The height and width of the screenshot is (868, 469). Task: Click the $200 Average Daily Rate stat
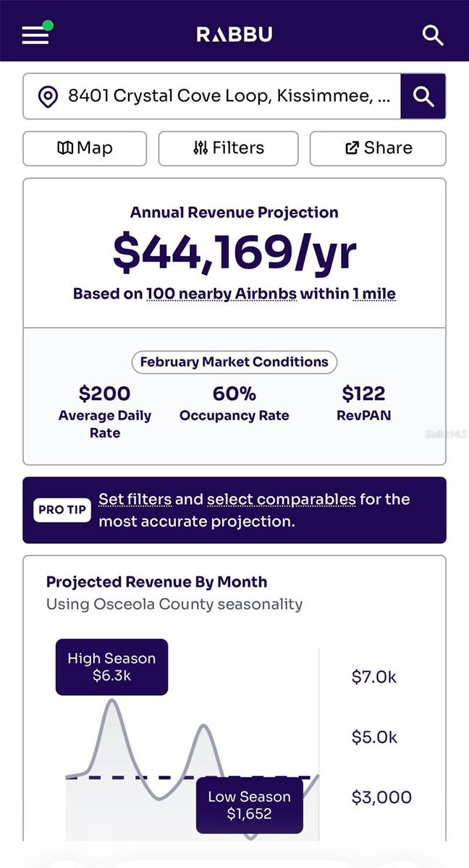(x=105, y=412)
